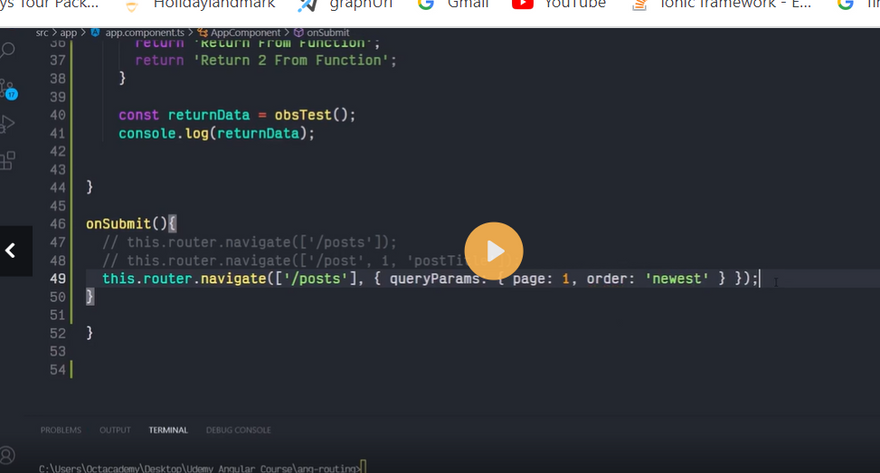Switch to the Problems panel tab
The image size is (880, 473).
[61, 430]
